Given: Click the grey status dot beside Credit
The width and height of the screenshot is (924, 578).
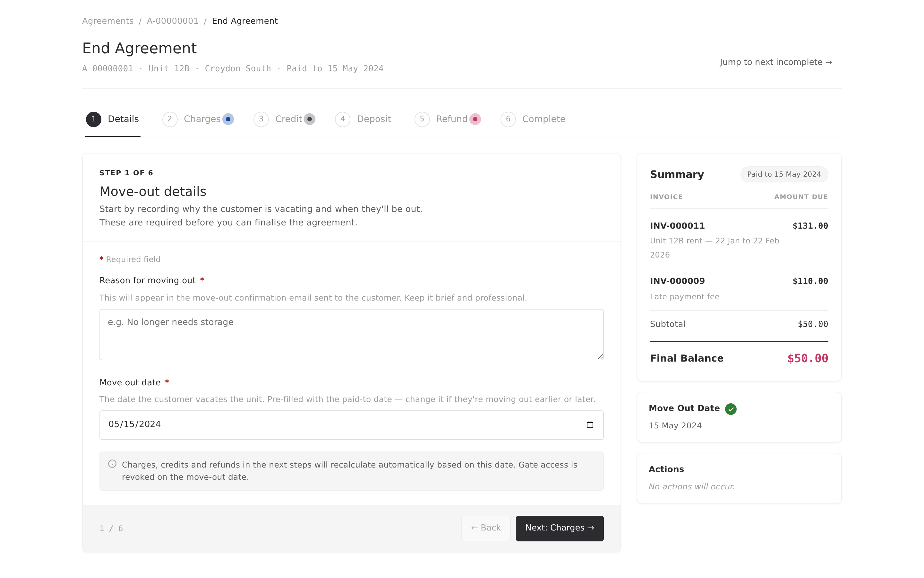Looking at the screenshot, I should pos(310,119).
